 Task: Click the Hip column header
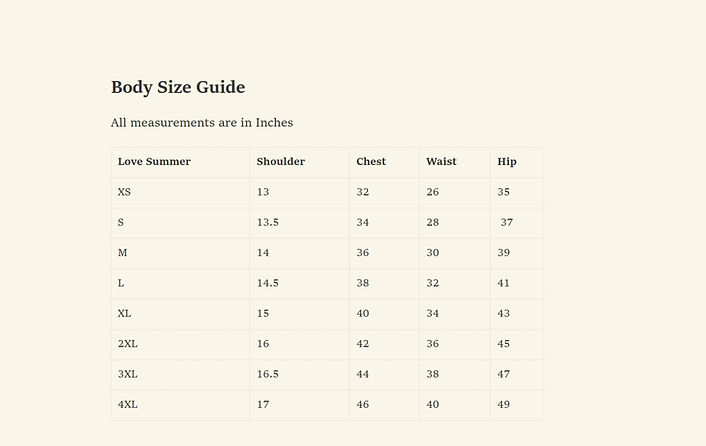click(507, 162)
